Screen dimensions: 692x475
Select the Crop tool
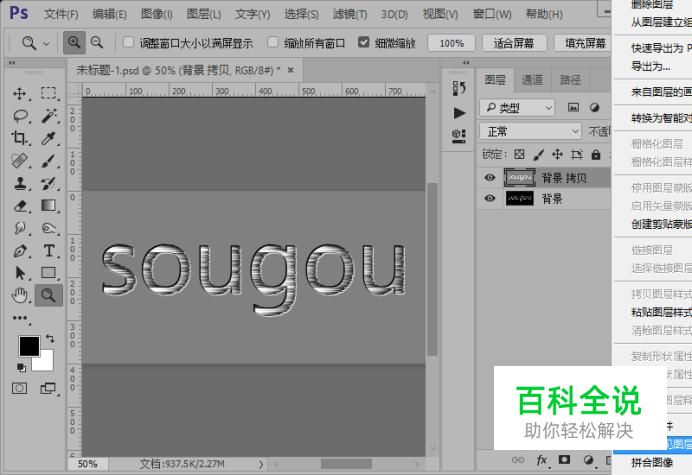[19, 138]
